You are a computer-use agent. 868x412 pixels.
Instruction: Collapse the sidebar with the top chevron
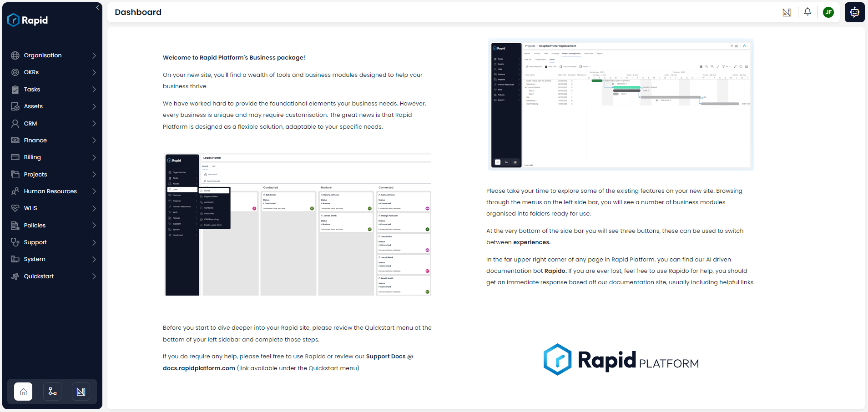[97, 8]
